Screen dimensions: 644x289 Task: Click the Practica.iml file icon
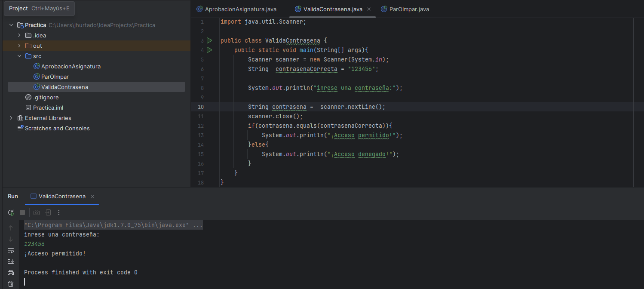(28, 108)
